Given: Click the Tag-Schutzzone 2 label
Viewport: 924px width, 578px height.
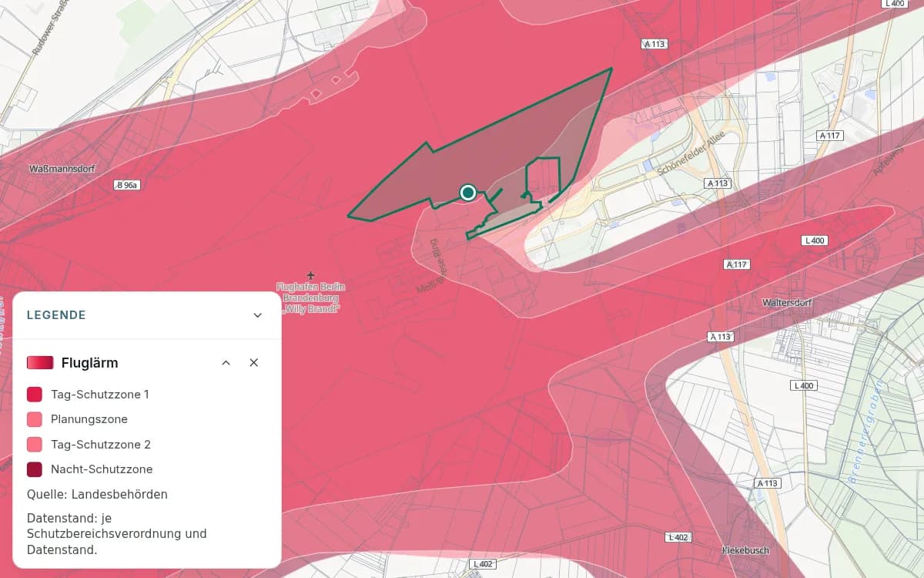Looking at the screenshot, I should point(101,445).
